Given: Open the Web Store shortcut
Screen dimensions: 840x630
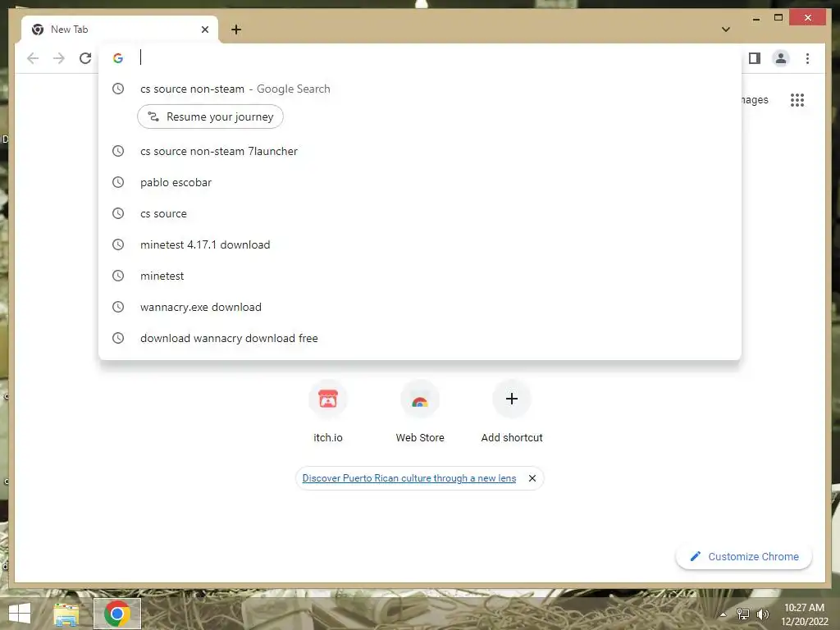Looking at the screenshot, I should [420, 412].
